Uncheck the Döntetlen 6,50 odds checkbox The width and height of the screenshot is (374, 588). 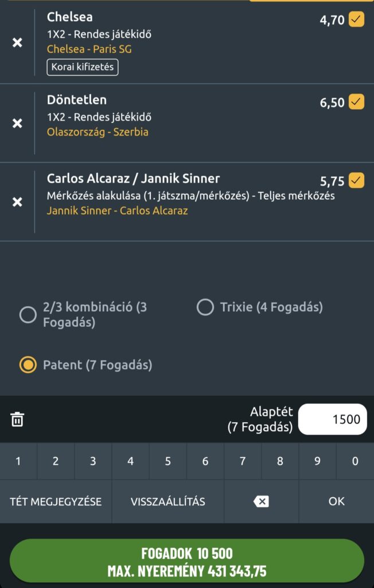(356, 102)
